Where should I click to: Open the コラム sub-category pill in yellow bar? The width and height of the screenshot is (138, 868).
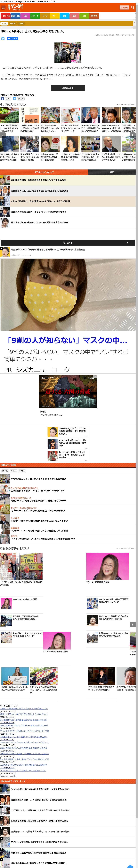21,24
